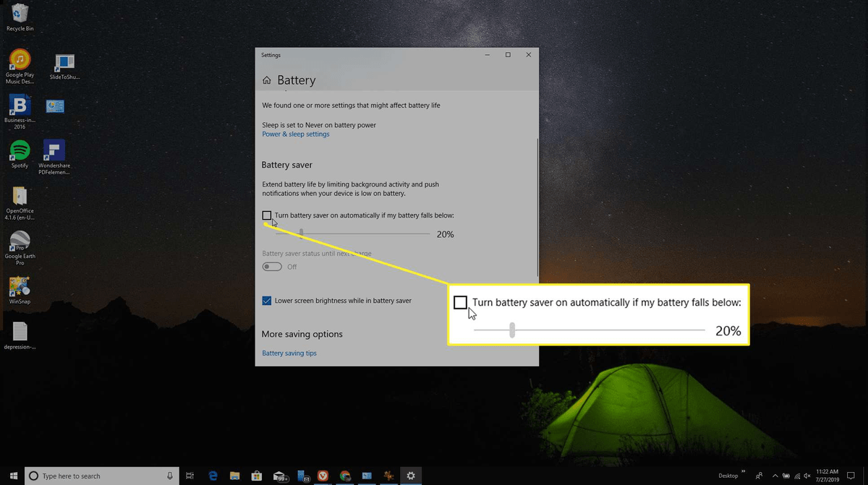
Task: Uncheck lower screen brightness while in battery saver
Action: [266, 300]
